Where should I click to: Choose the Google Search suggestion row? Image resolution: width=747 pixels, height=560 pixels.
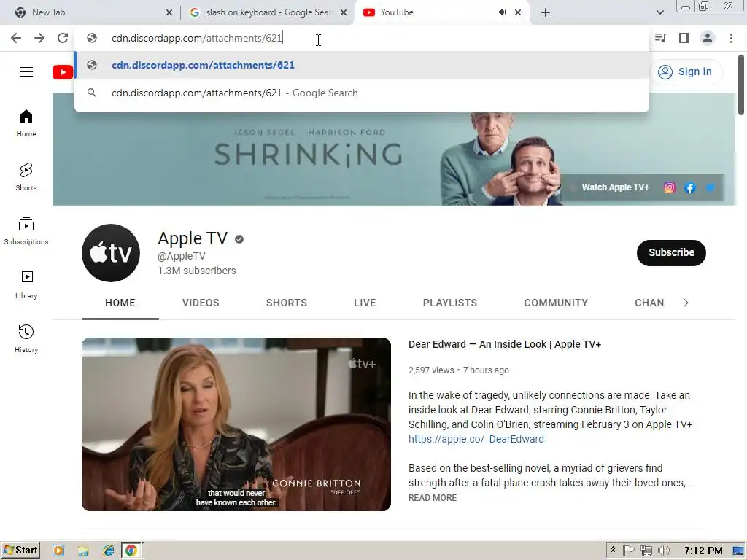362,93
